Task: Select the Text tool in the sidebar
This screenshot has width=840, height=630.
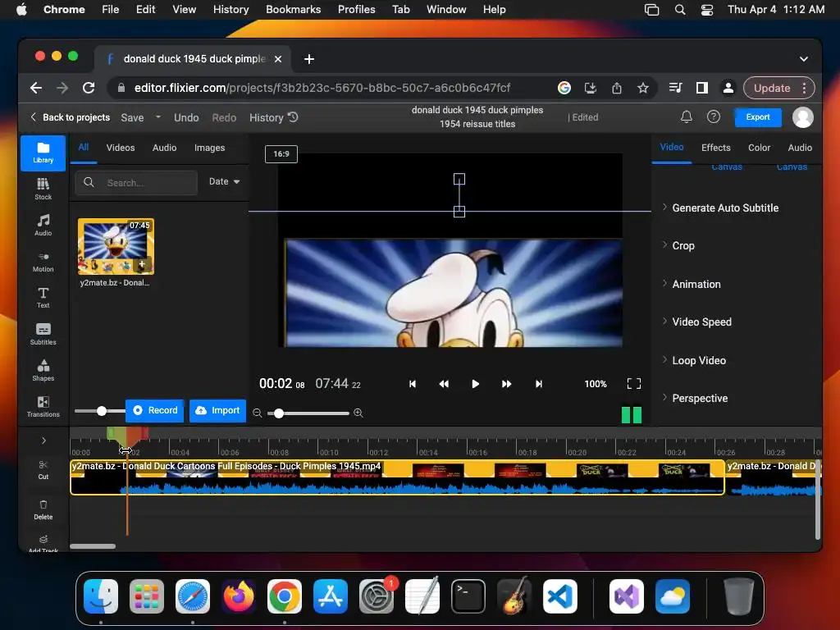Action: pyautogui.click(x=43, y=298)
